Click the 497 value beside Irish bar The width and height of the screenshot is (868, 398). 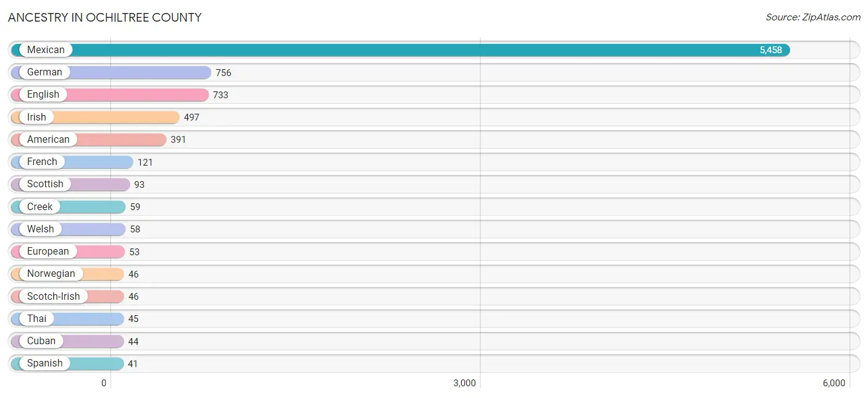coord(191,117)
